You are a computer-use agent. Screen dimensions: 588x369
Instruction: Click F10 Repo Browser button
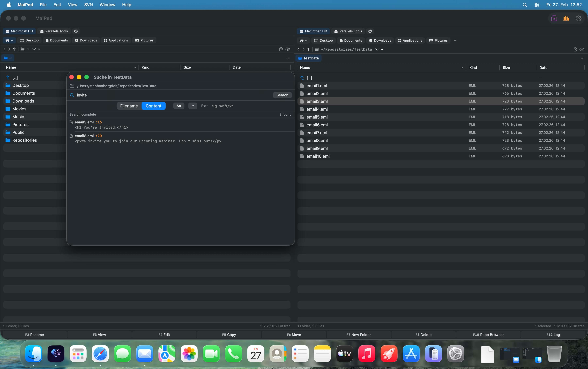tap(488, 335)
